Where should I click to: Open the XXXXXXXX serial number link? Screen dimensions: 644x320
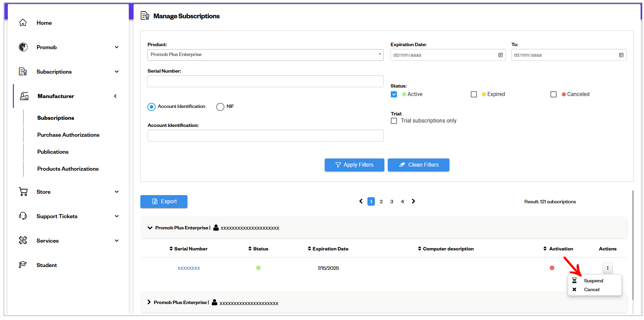(189, 268)
